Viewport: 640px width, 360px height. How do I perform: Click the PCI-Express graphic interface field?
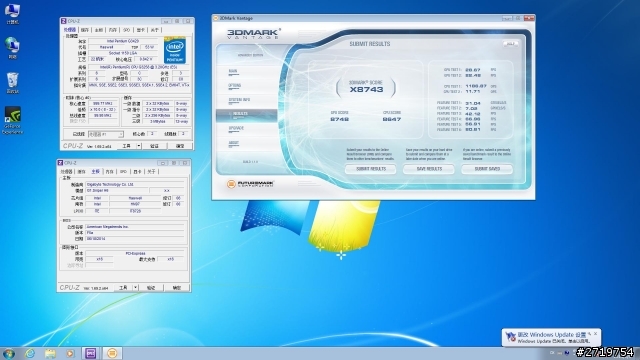click(x=134, y=253)
